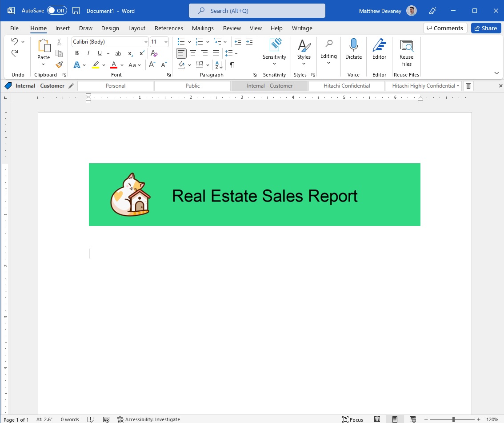The width and height of the screenshot is (504, 423).
Task: Click the Share button
Action: pos(486,28)
